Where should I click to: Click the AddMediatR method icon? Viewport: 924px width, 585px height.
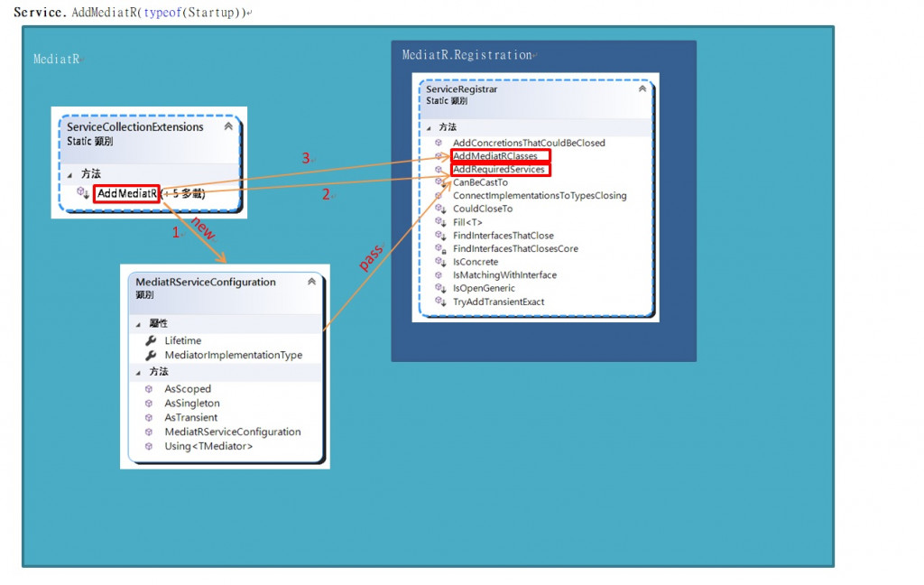click(83, 193)
